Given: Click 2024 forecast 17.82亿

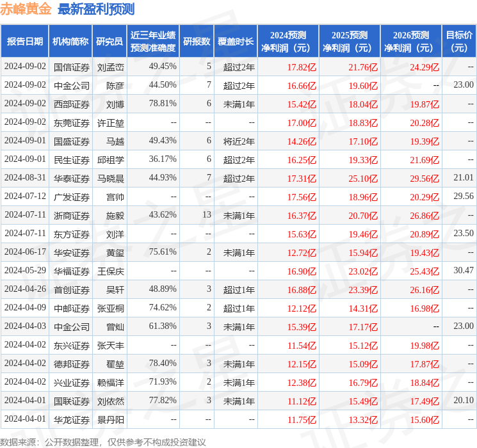Looking at the screenshot, I should (x=302, y=67).
